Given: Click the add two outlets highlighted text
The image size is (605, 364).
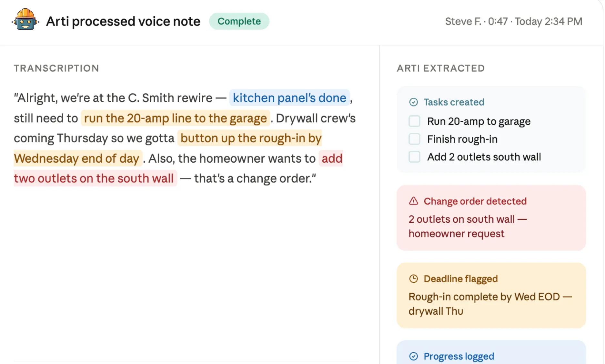Looking at the screenshot, I should pos(94,178).
